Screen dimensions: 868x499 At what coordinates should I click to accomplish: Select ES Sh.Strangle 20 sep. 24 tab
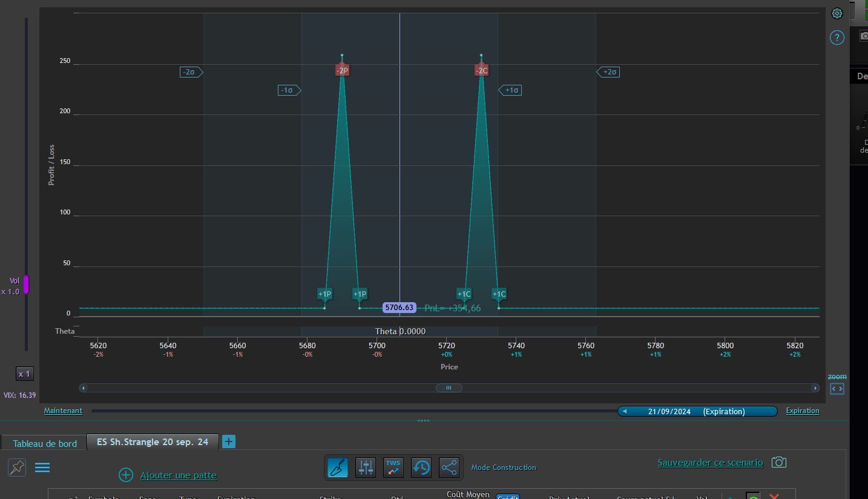click(x=153, y=442)
